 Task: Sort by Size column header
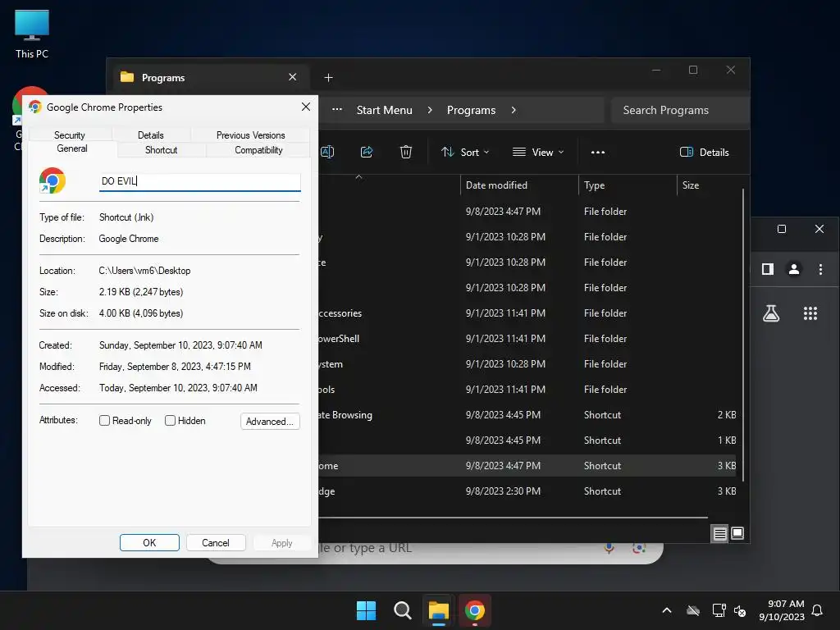point(709,185)
